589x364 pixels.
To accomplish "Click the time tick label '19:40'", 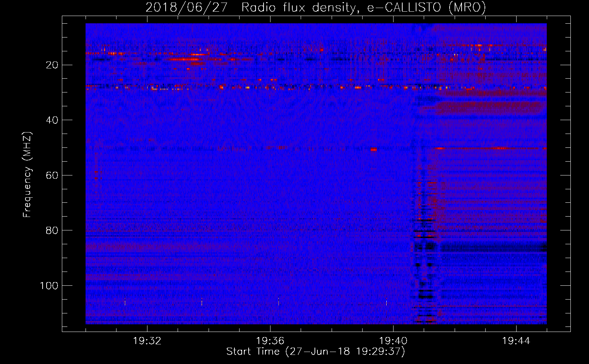I will pos(393,341).
